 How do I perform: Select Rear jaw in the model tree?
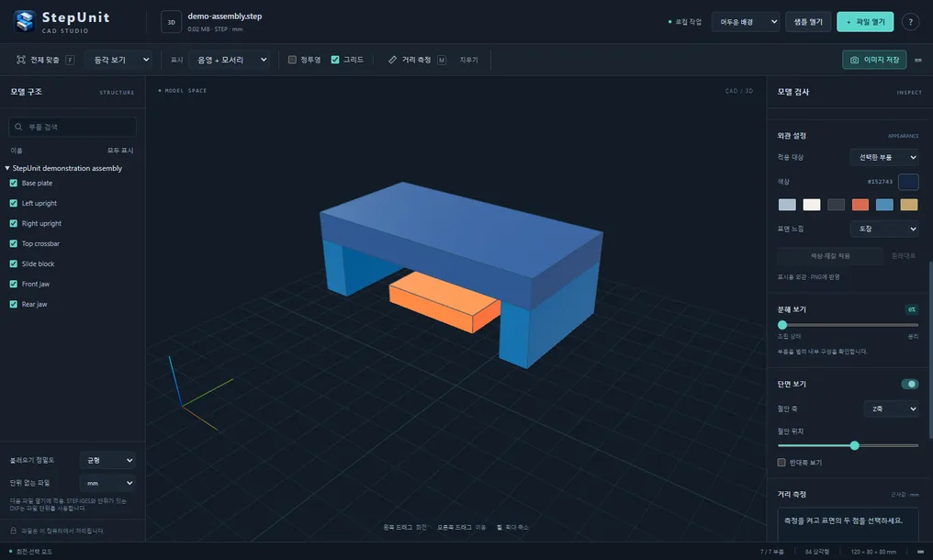coord(35,305)
